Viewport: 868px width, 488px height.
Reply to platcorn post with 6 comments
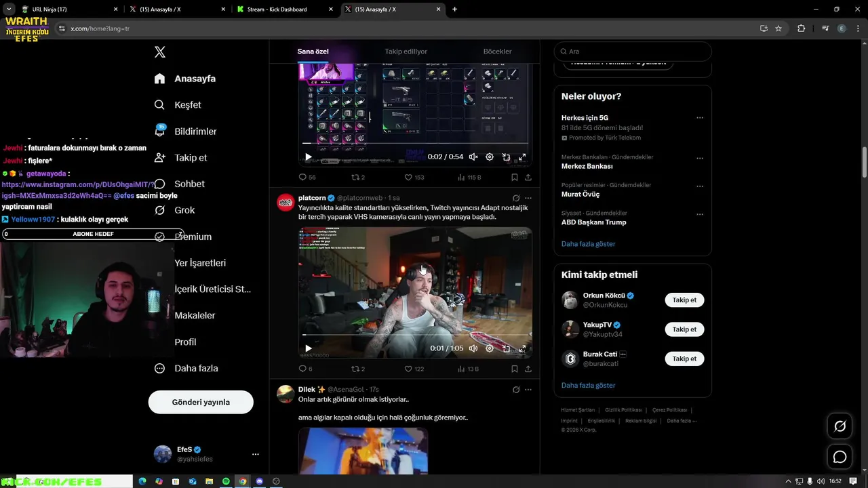[x=305, y=369]
